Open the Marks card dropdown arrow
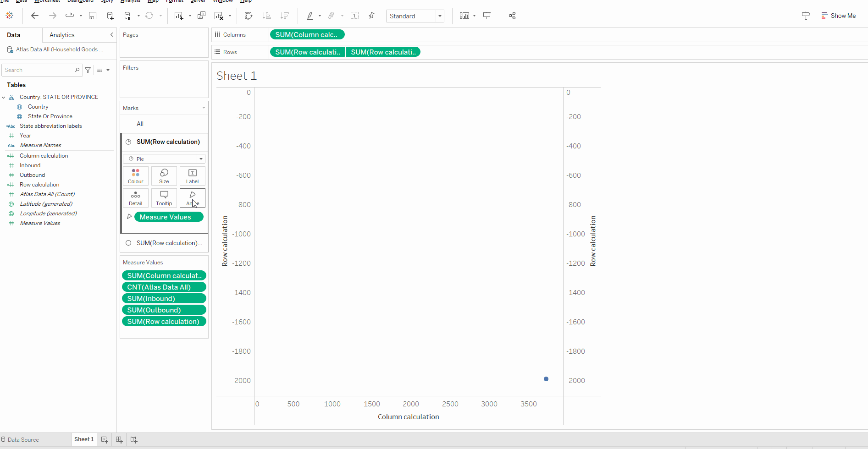The image size is (868, 449). point(204,108)
